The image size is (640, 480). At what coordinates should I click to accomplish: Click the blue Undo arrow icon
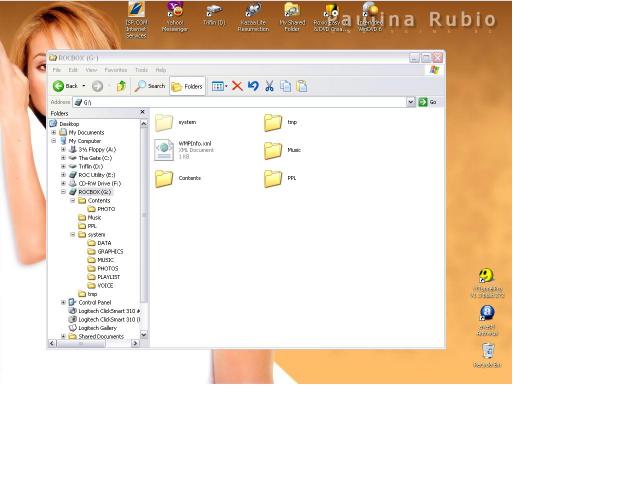[x=253, y=86]
